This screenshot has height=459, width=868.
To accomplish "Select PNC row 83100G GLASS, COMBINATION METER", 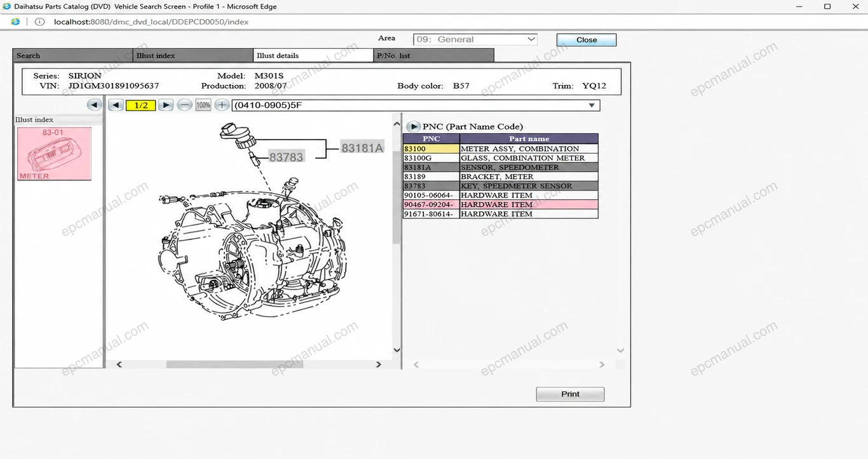I will 501,158.
